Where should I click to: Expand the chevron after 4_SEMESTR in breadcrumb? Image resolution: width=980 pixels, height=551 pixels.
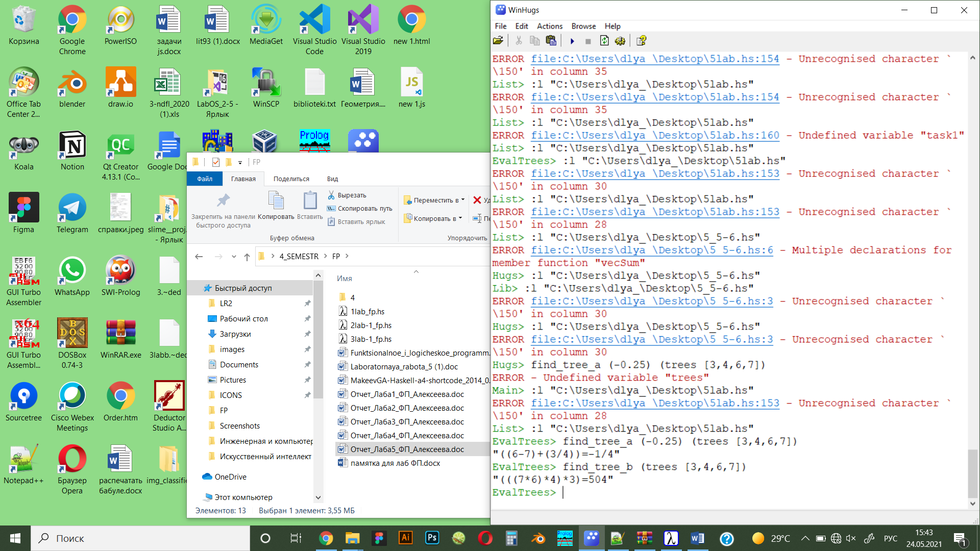326,256
